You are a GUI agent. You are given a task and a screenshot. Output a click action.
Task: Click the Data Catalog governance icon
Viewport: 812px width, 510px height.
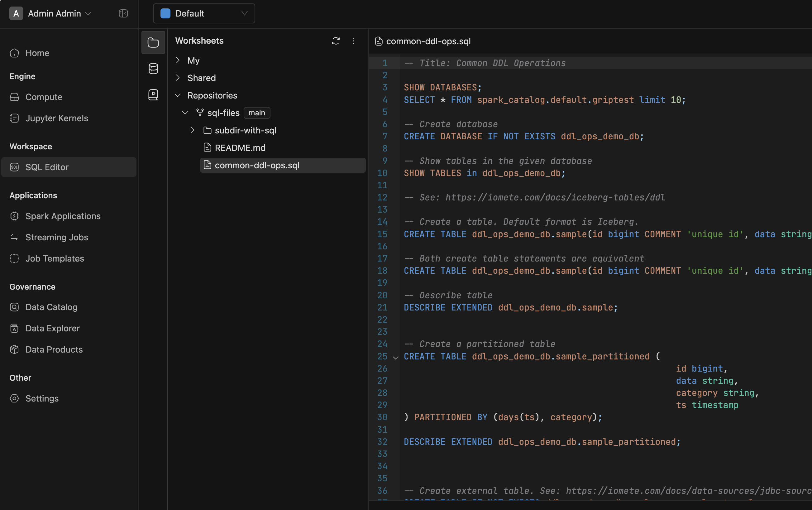[14, 307]
